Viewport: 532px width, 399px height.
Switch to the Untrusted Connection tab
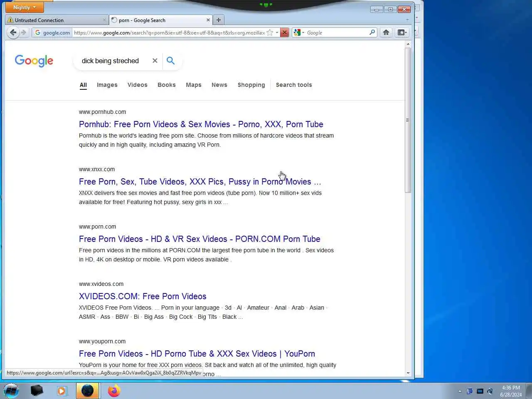57,20
